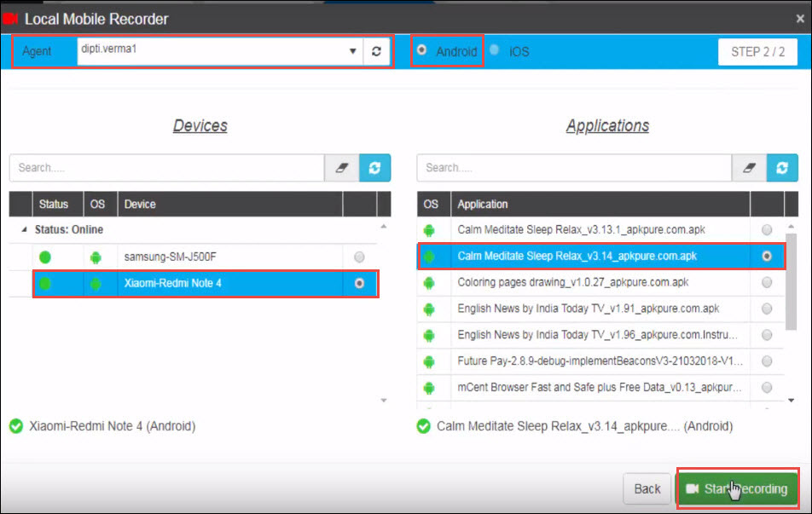Go Back to previous step
The width and height of the screenshot is (812, 514).
click(x=647, y=488)
